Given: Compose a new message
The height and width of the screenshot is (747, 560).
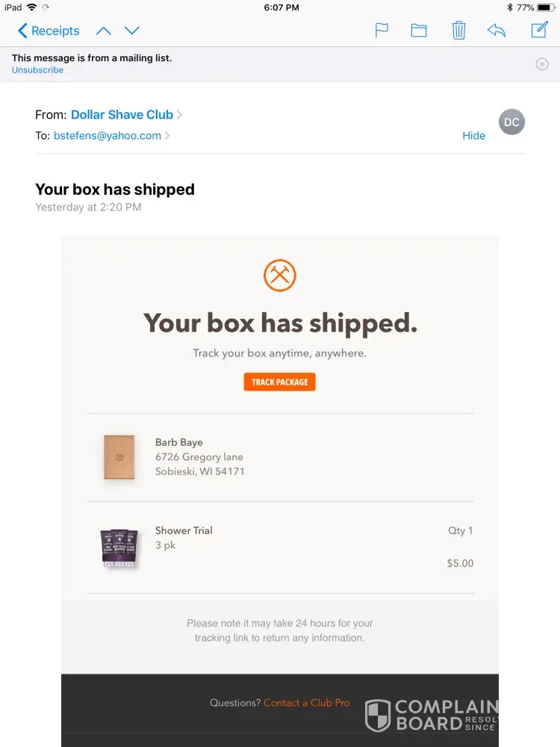Looking at the screenshot, I should coord(539,30).
